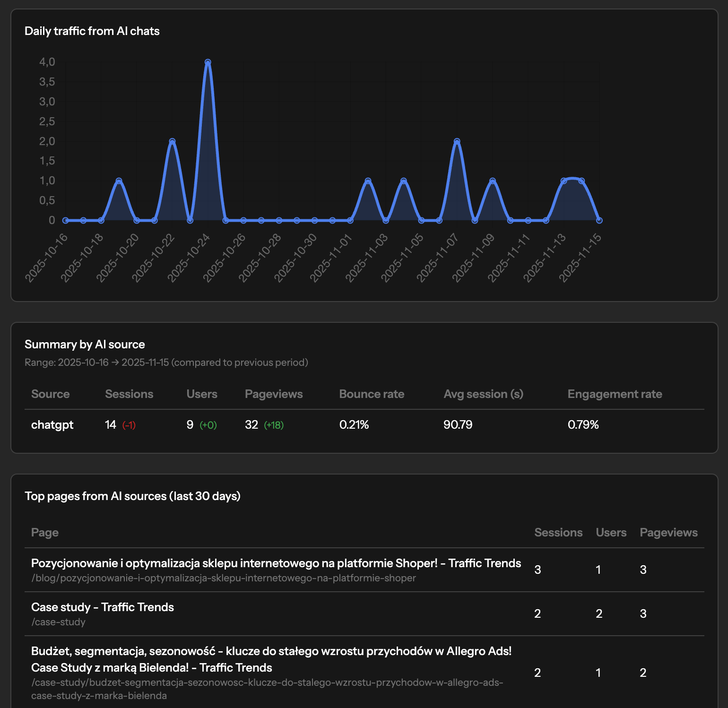Click the final zero data point on 2025-11-15
Screen dimensions: 728x708
tap(599, 220)
